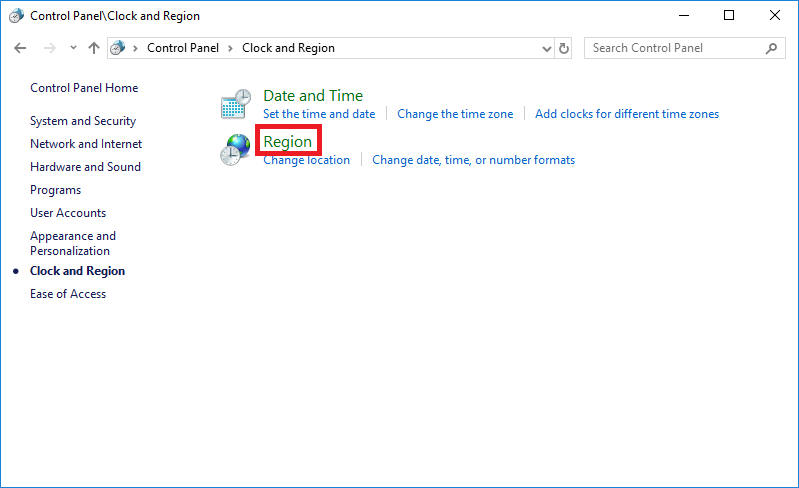Click Set the time and date

(319, 114)
